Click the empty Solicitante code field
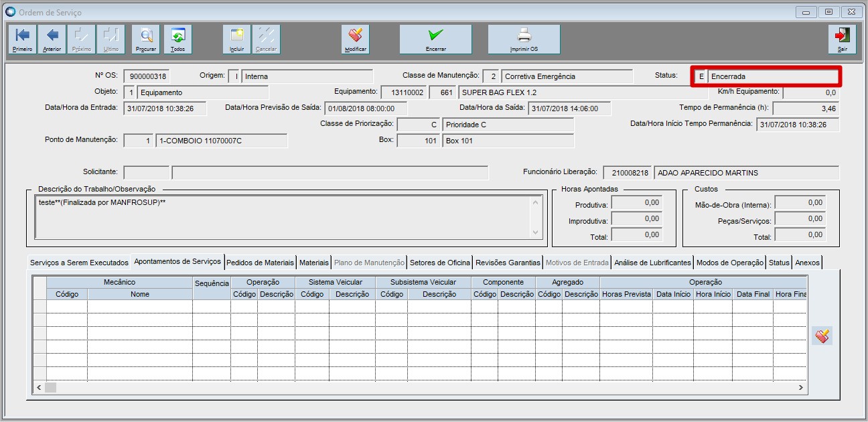Image resolution: width=868 pixels, height=422 pixels. [x=147, y=173]
